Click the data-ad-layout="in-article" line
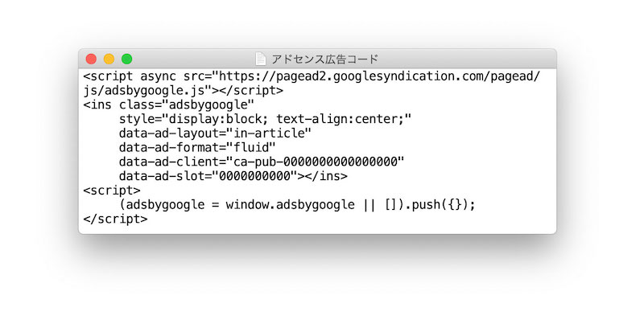This screenshot has height=324, width=644. click(215, 133)
